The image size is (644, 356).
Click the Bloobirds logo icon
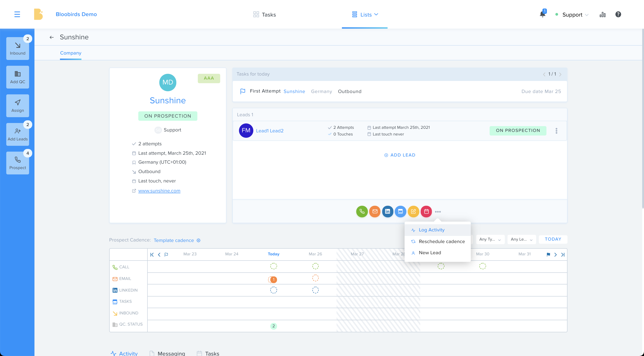(x=38, y=14)
